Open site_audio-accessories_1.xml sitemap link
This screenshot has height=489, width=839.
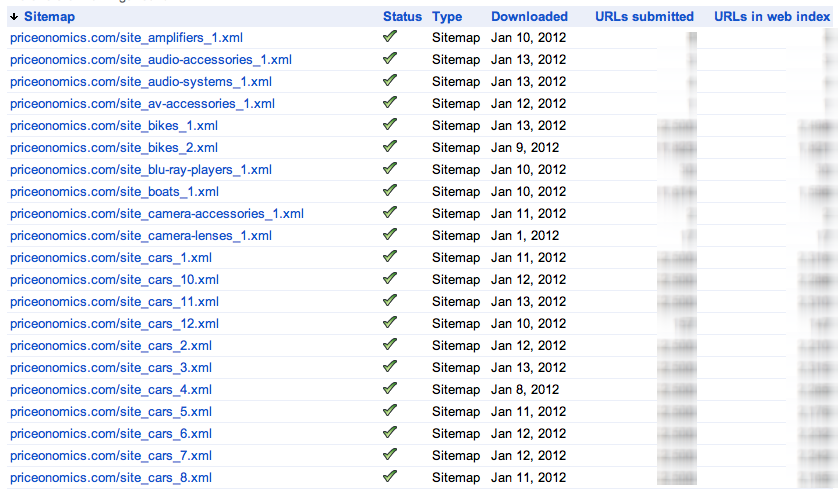pos(151,60)
